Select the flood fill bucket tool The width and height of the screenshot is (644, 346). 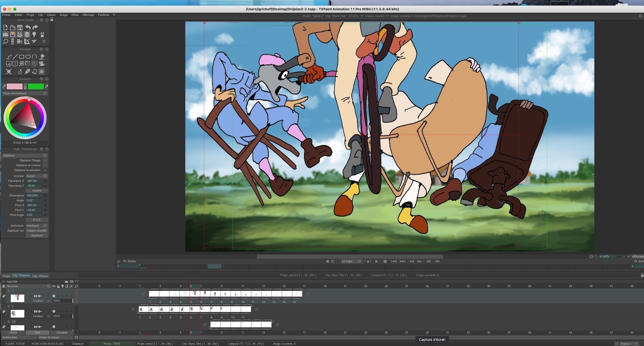[42, 57]
